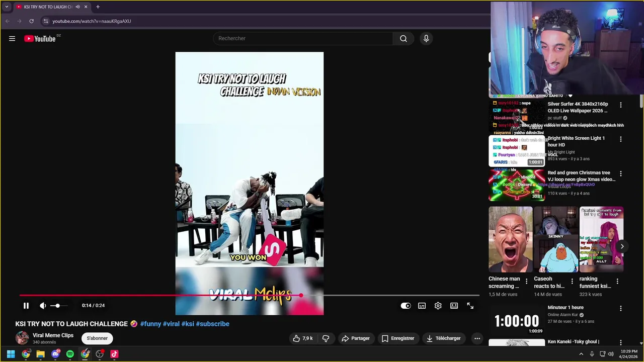Open the Chinese man screaming short thumbnail
The height and width of the screenshot is (362, 644).
coord(510,239)
